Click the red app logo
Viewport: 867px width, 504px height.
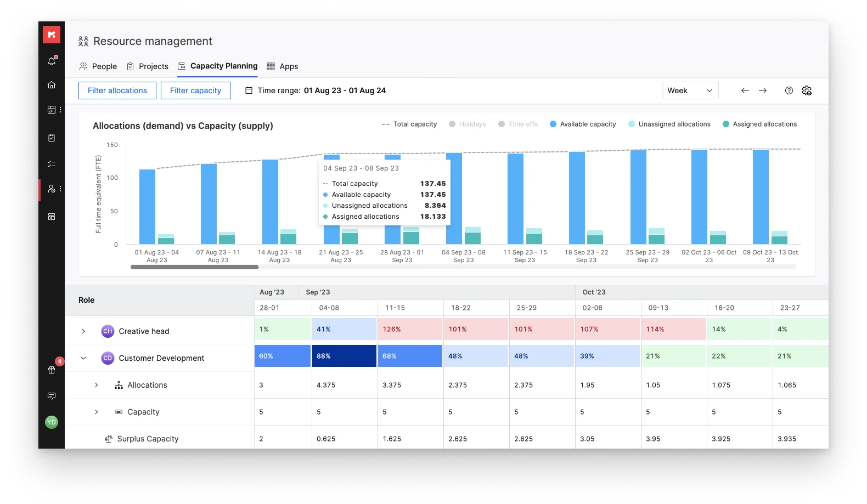pyautogui.click(x=52, y=35)
